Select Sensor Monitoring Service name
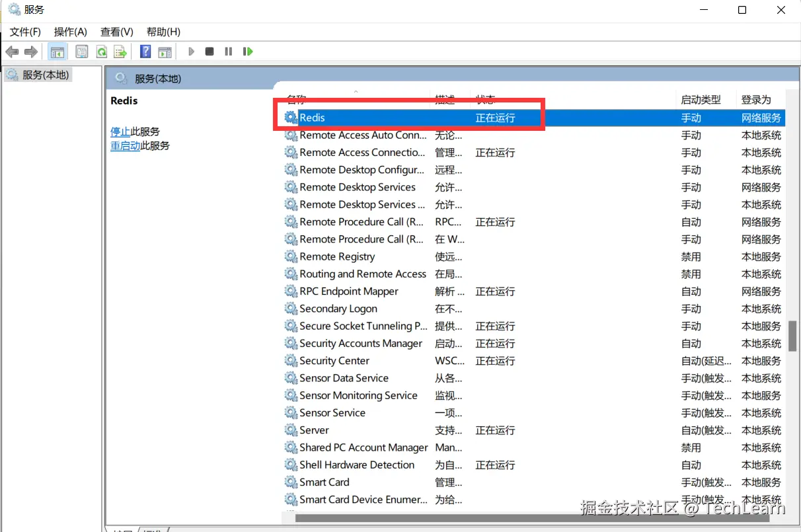This screenshot has height=532, width=801. click(358, 395)
